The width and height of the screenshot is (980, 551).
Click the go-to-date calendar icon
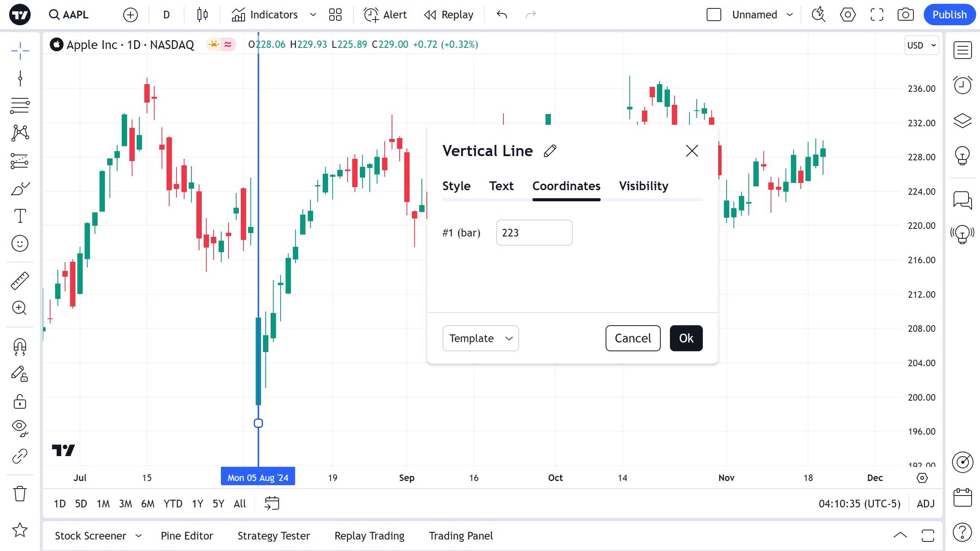272,503
